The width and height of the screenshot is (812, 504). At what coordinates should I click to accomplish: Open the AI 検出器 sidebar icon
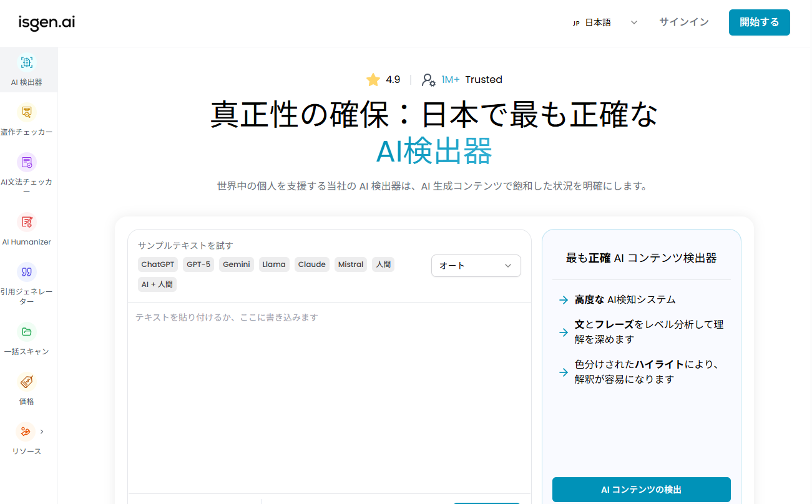point(27,62)
